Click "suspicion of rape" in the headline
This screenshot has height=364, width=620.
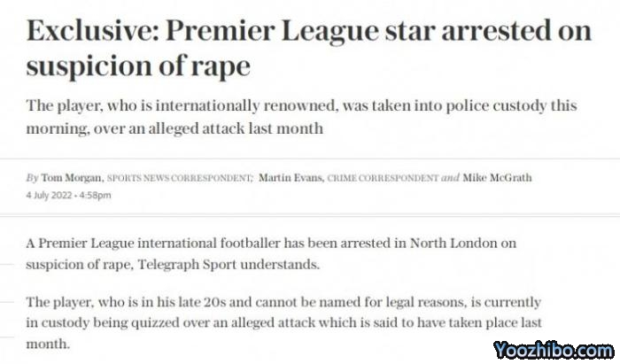138,68
